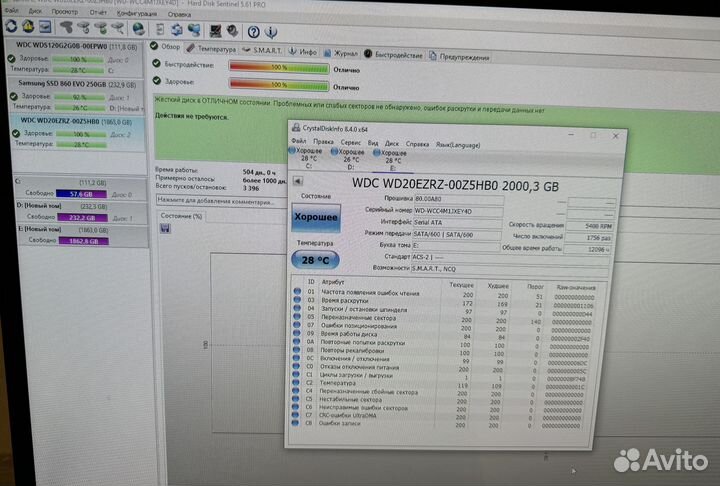Switch to the Журнал tab
This screenshot has width=720, height=486.
click(x=340, y=53)
